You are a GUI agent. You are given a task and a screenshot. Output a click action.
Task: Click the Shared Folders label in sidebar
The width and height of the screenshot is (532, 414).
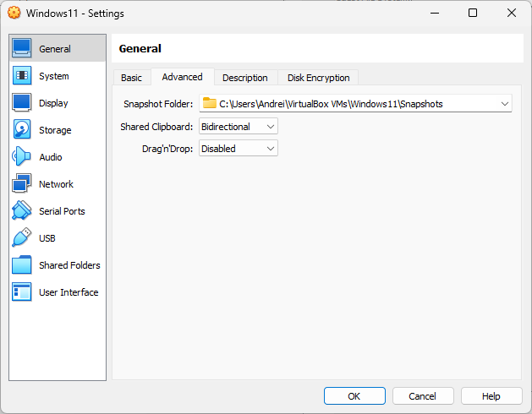point(69,265)
